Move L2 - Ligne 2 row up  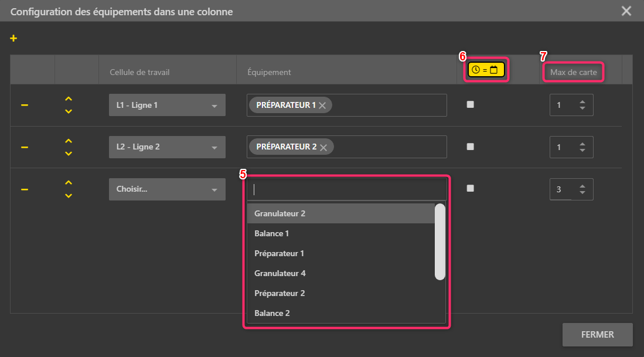click(69, 141)
